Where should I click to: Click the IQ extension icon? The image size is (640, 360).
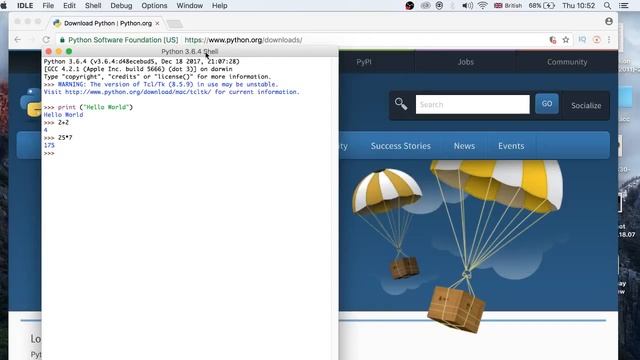[582, 40]
